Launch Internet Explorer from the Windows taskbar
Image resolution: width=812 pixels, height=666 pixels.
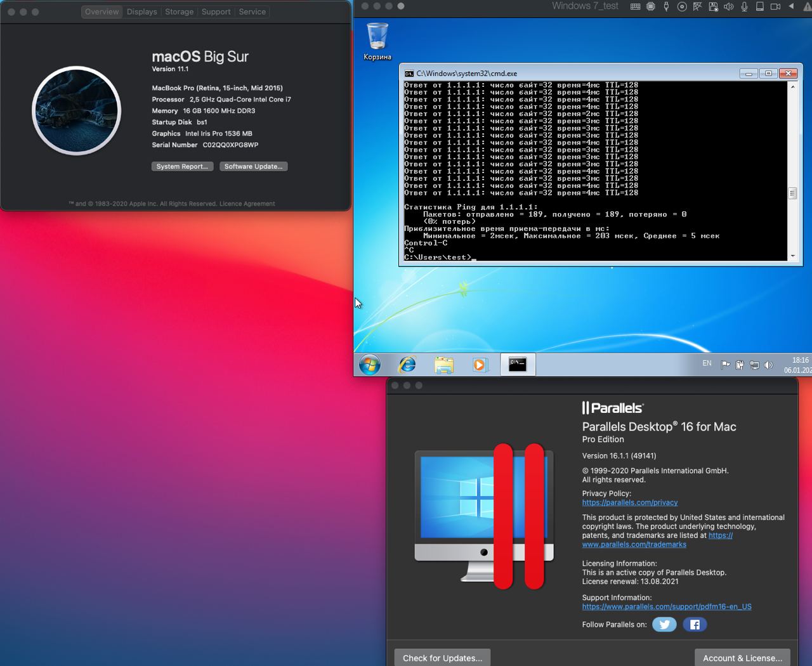point(407,365)
